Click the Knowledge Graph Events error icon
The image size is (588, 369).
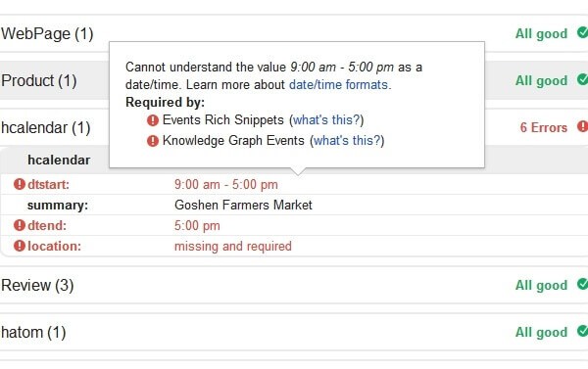tap(153, 141)
